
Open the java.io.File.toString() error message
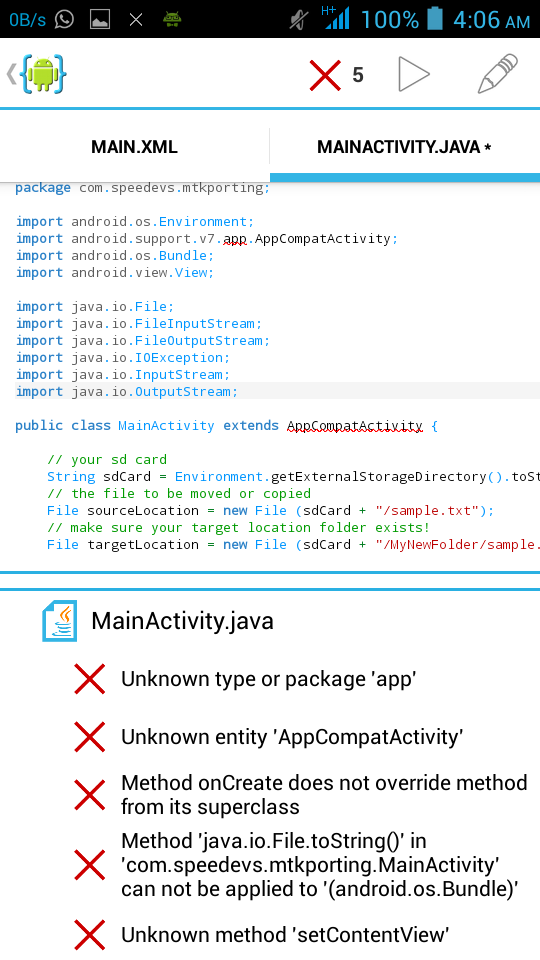coord(320,865)
